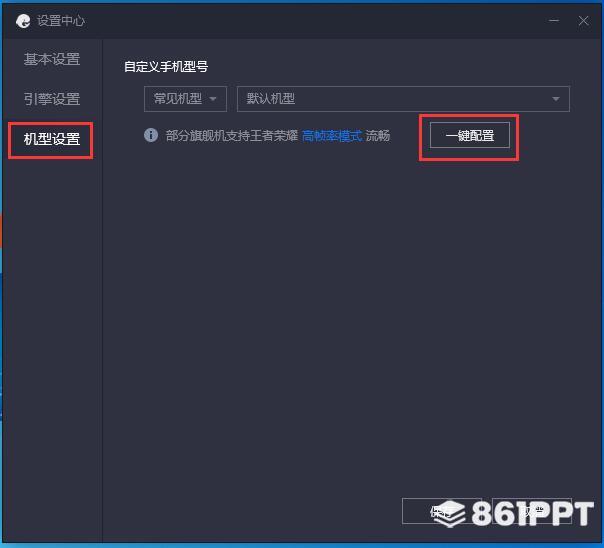604x548 pixels.
Task: Click the 861PPT stacked-layers watermark logo
Action: [x=450, y=513]
